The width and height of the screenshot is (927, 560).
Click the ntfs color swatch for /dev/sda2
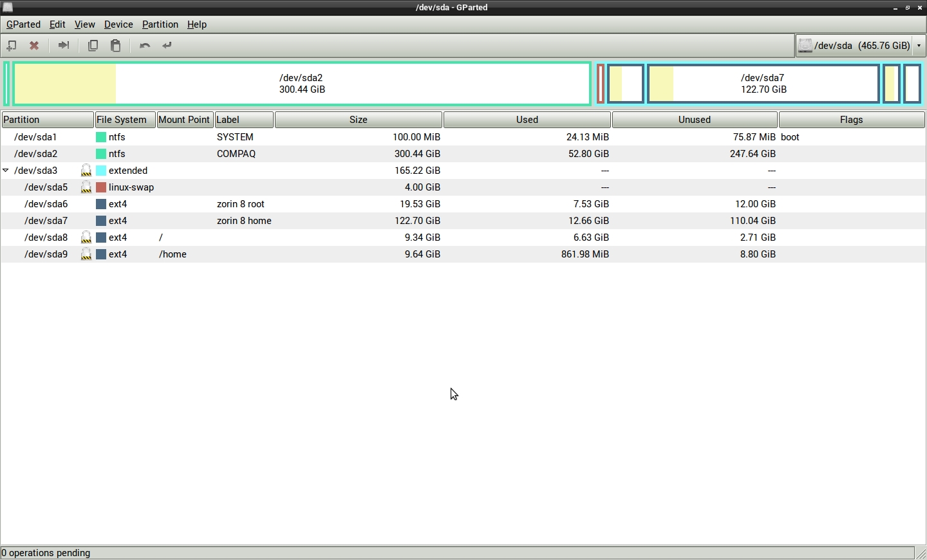[101, 154]
